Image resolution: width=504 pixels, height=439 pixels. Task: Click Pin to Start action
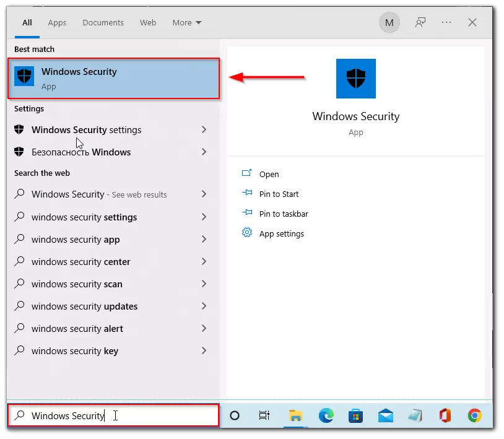(x=279, y=194)
